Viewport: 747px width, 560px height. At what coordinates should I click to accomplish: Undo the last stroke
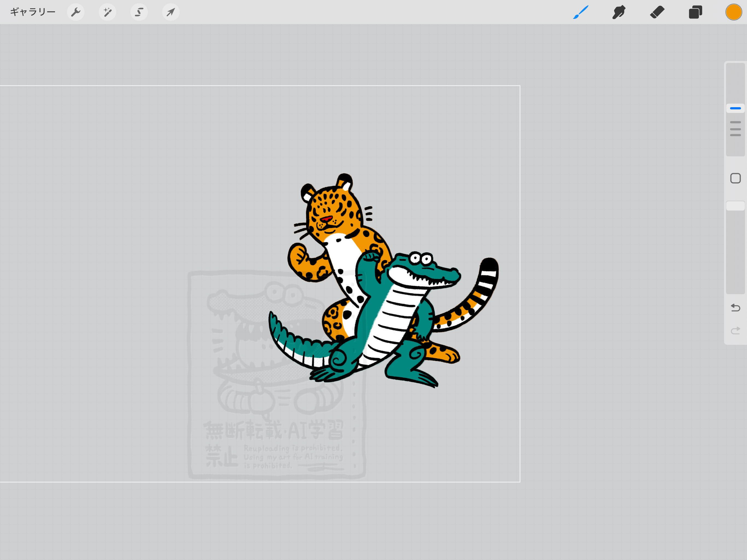[x=735, y=308]
